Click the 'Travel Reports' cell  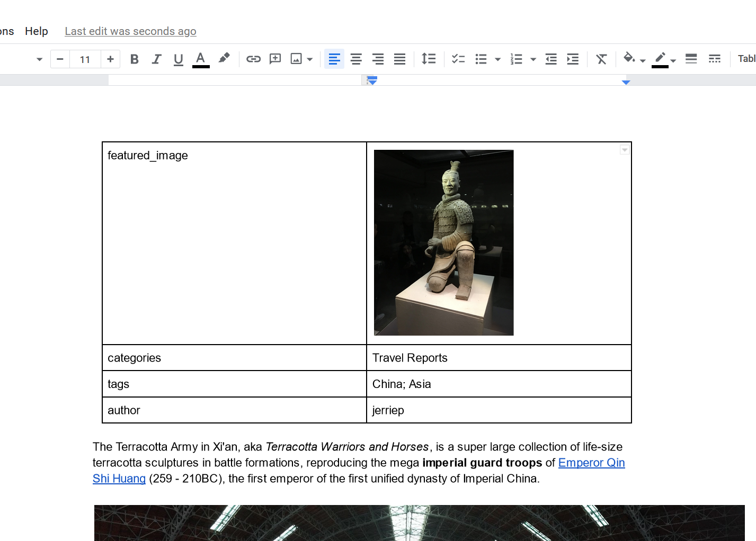499,358
